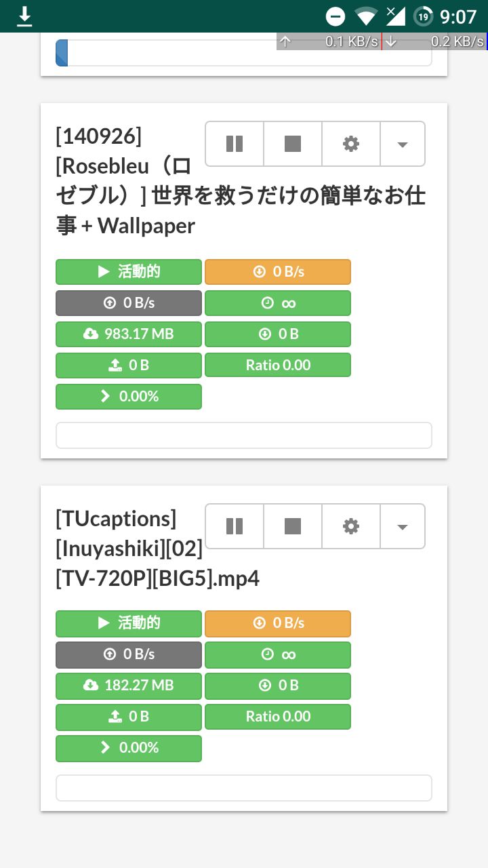Click the 活動的 status badge for Inuyashiki

coord(129,623)
